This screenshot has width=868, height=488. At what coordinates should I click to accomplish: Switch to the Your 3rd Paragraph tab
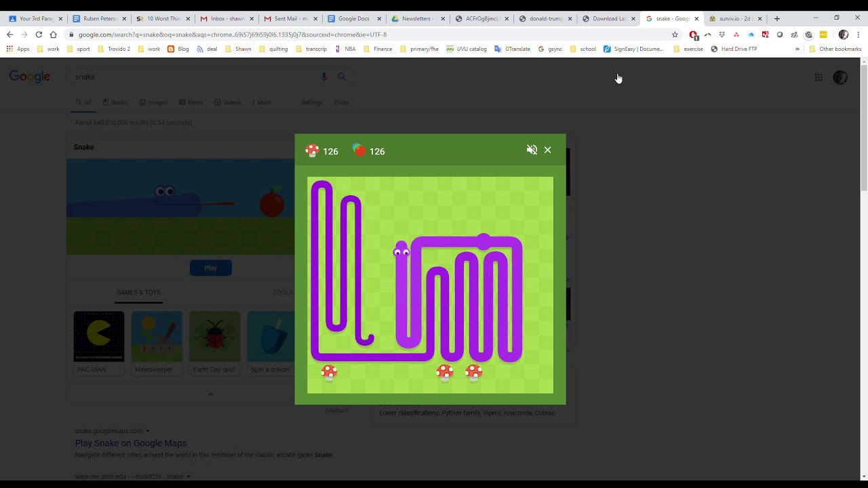[35, 19]
